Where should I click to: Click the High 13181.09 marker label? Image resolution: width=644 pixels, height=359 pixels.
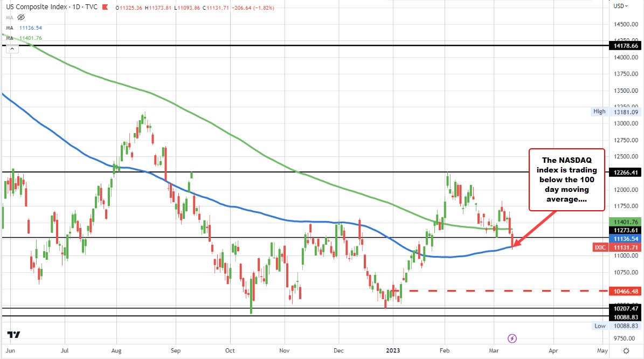[x=615, y=112]
